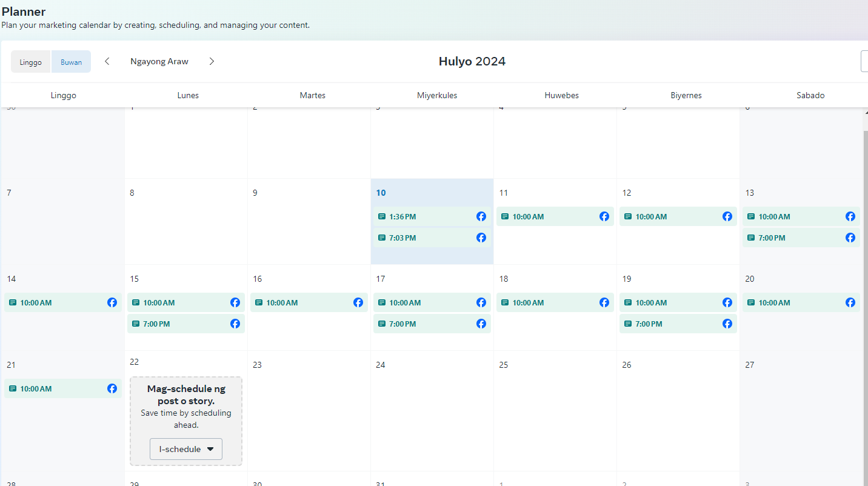Switch to Linggo week view
The height and width of the screenshot is (486, 868).
31,62
